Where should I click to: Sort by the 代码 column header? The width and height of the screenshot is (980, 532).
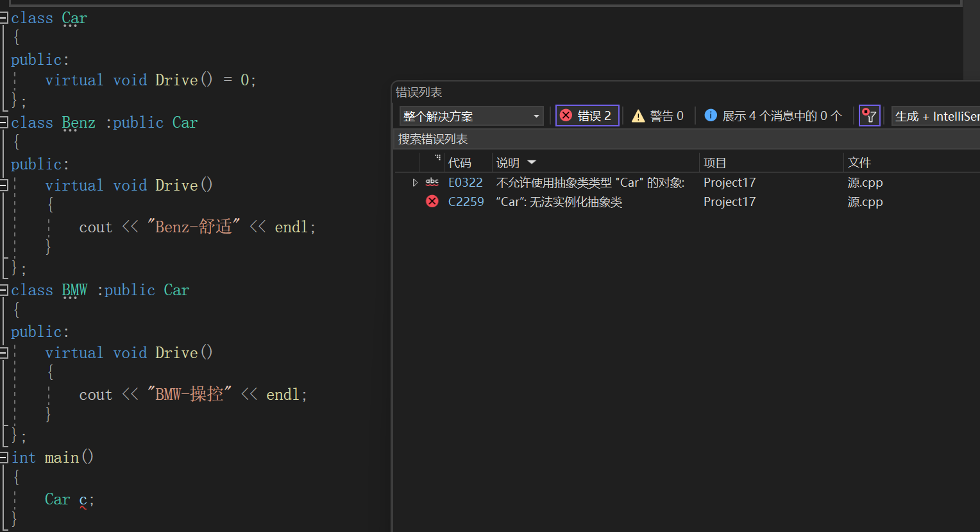click(460, 163)
